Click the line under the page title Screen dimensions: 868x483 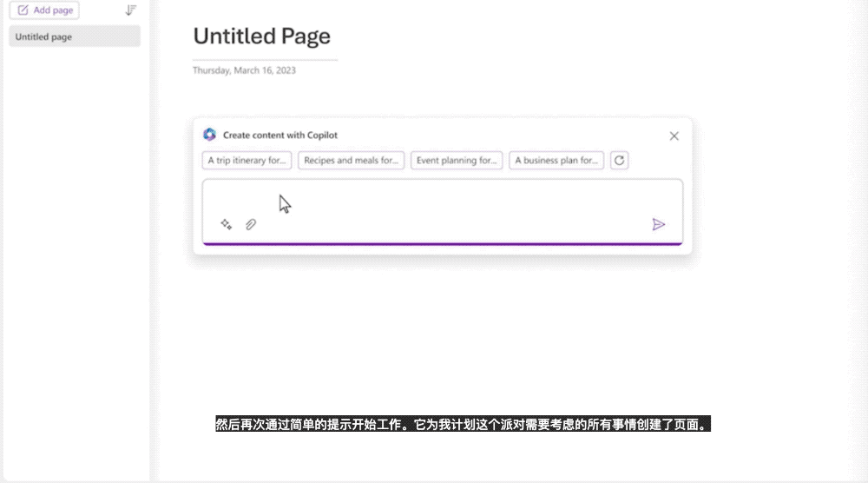coord(265,60)
